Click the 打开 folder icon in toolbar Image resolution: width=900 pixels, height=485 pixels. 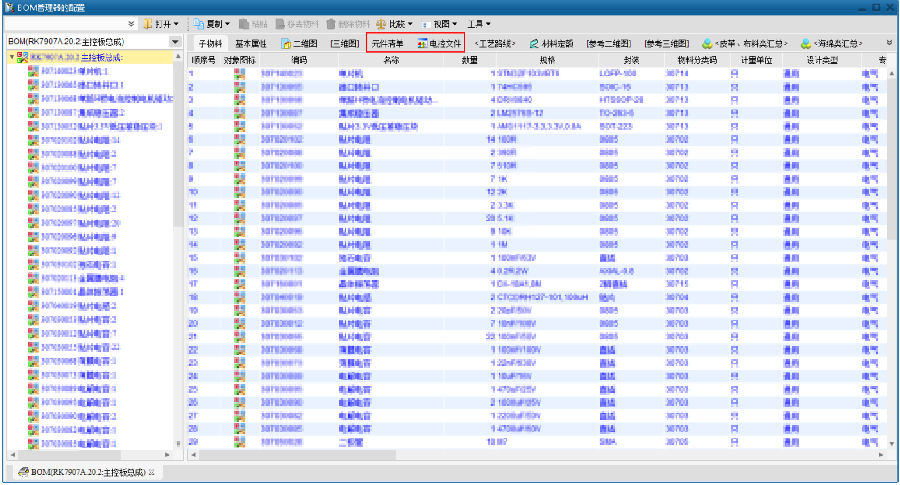coord(148,22)
